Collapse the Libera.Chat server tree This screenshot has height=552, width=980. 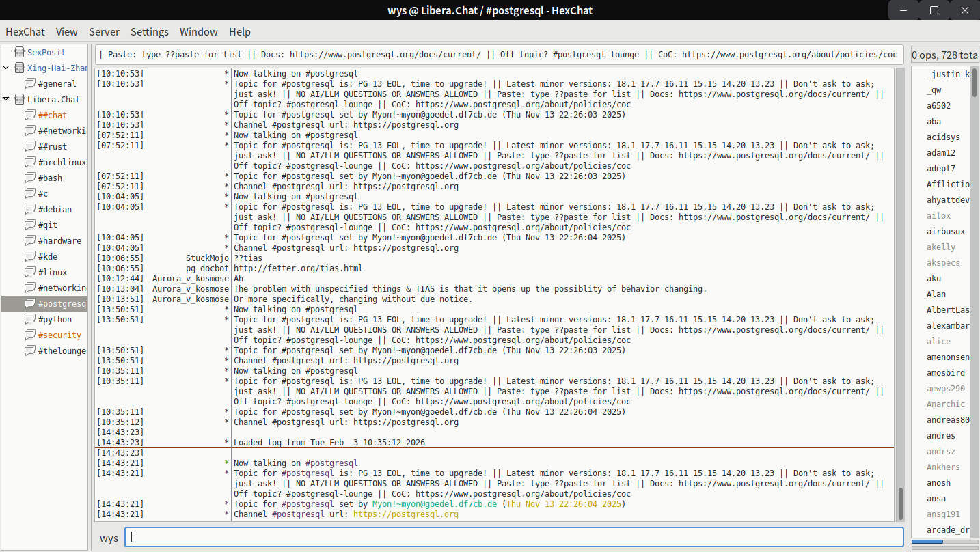pyautogui.click(x=6, y=99)
